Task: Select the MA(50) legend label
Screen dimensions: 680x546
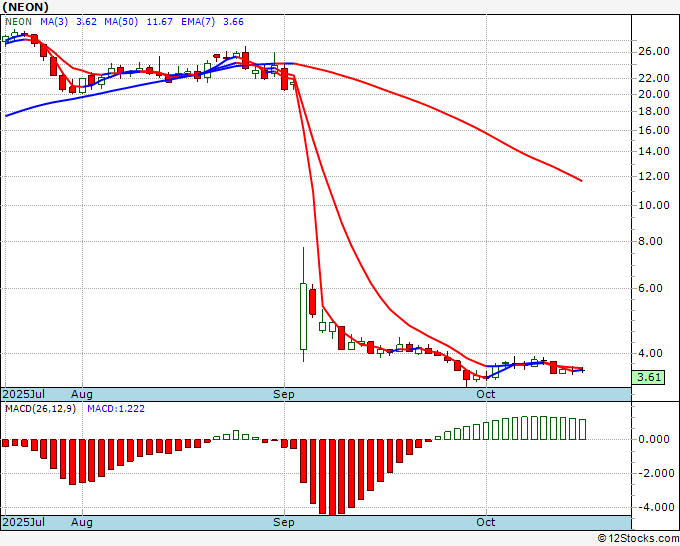Action: (x=121, y=22)
